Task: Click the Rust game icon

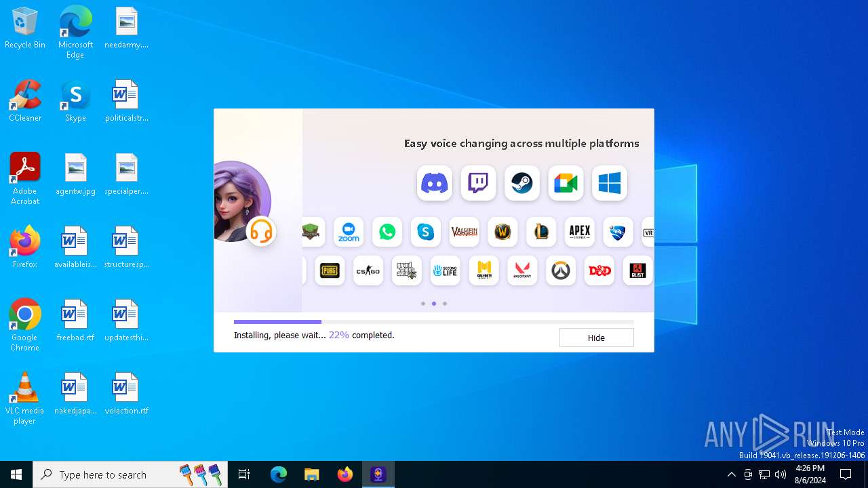Action: click(x=637, y=270)
